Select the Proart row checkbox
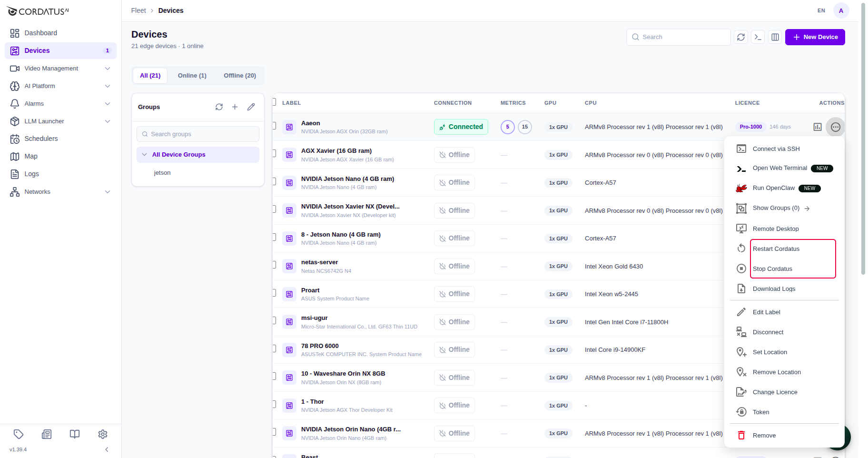The height and width of the screenshot is (458, 868). click(x=274, y=293)
